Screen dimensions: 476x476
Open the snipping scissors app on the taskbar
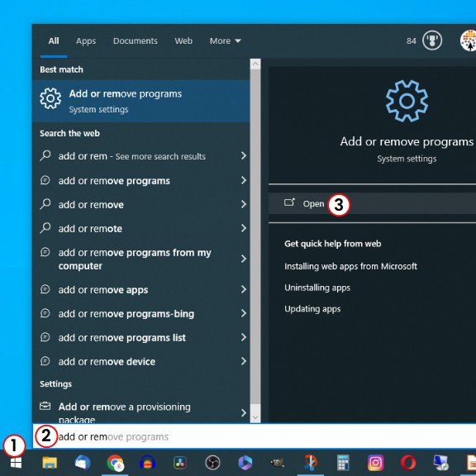coord(310,463)
